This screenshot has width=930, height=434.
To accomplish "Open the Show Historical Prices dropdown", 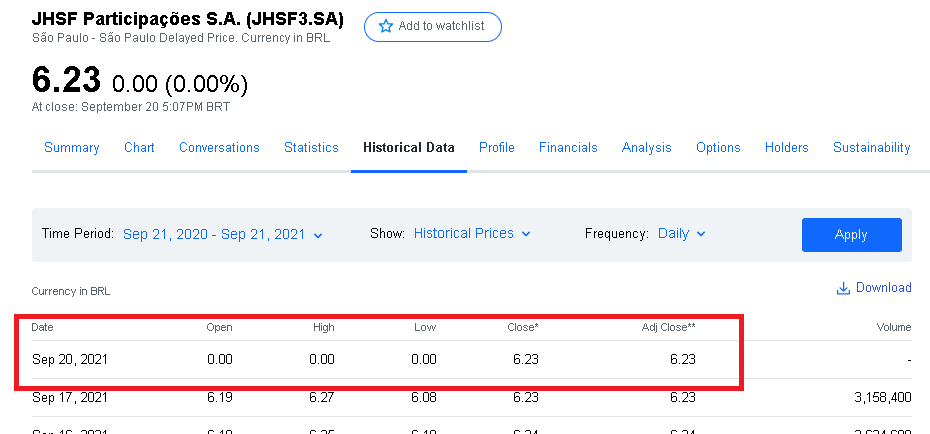I will (472, 234).
